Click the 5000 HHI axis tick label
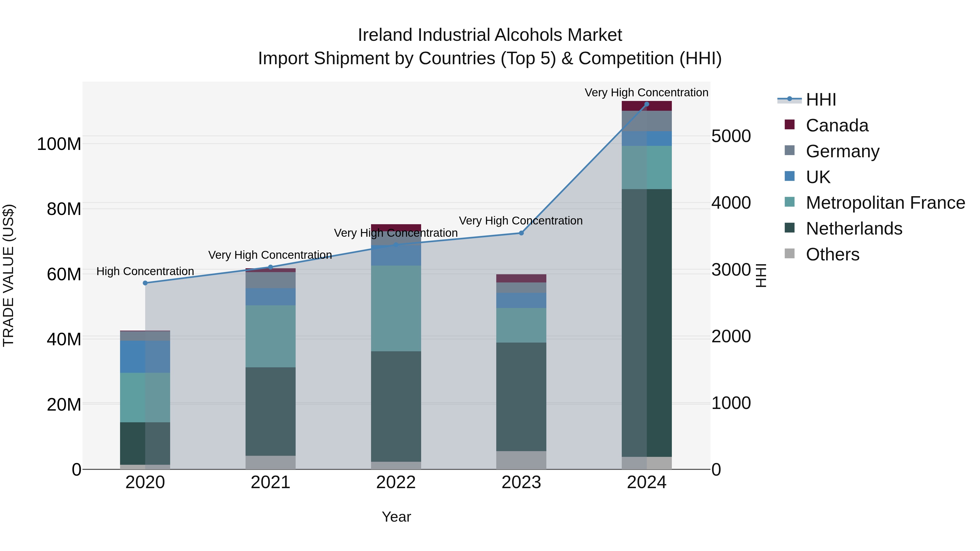 pos(731,136)
